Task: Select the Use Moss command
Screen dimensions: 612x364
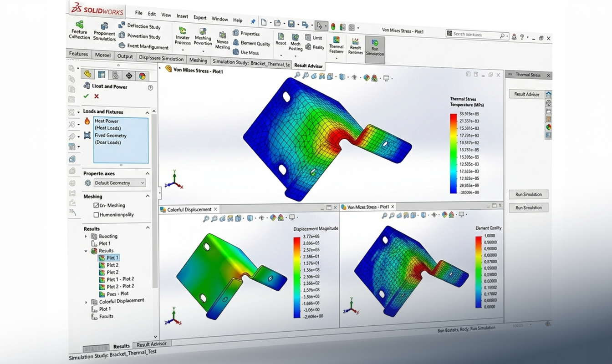Action: 246,53
